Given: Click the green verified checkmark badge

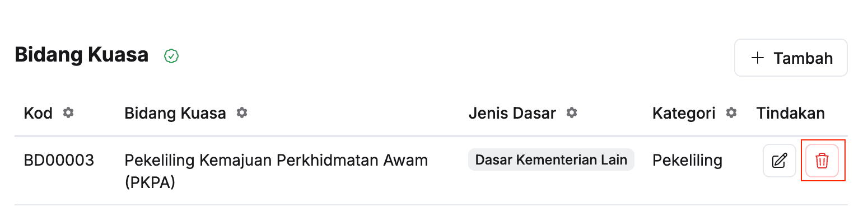Looking at the screenshot, I should (x=171, y=56).
